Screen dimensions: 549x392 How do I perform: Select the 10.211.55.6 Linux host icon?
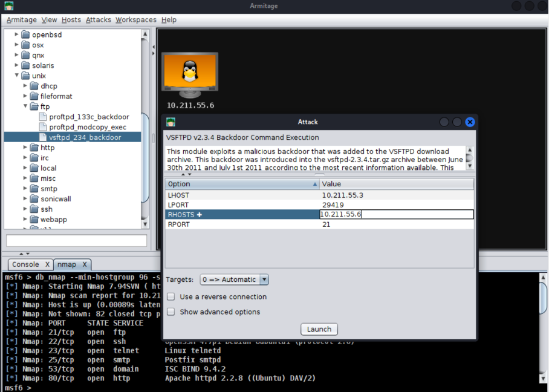tap(190, 76)
